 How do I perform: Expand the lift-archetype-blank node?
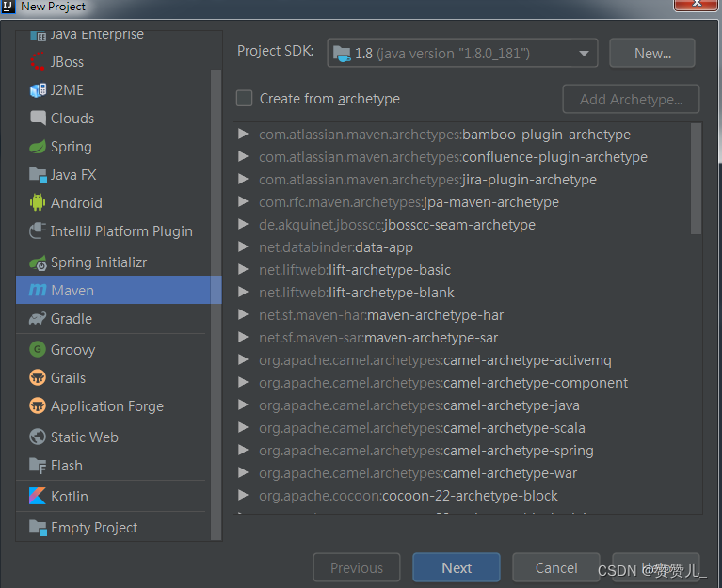point(243,293)
